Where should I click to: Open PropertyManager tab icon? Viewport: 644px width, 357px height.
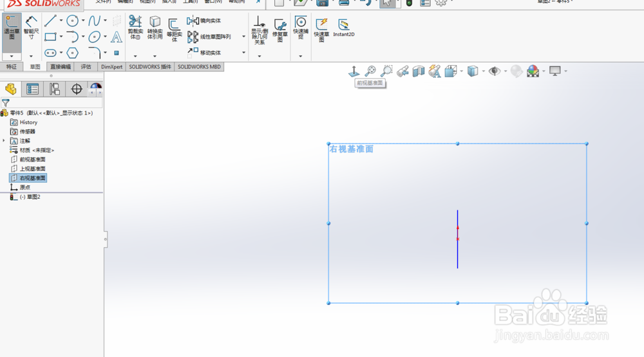click(x=32, y=89)
